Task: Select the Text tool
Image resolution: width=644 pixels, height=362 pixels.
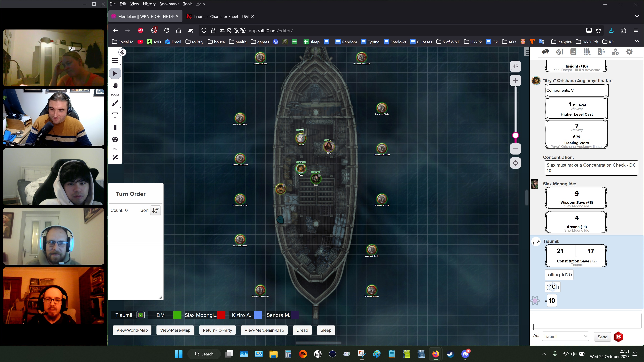Action: [115, 115]
